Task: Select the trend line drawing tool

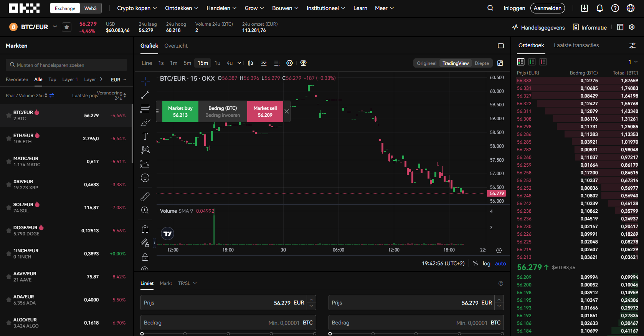Action: tap(145, 95)
